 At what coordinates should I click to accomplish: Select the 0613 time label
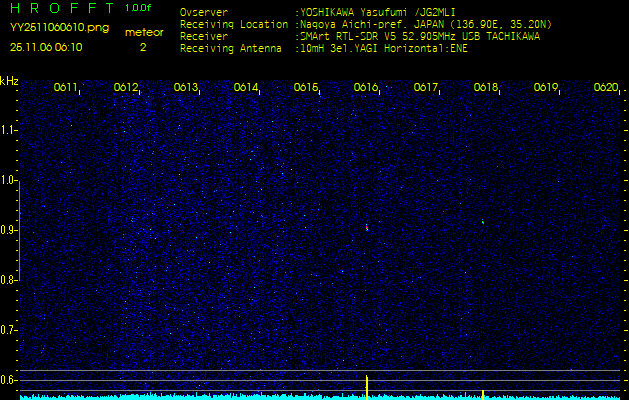(x=186, y=88)
